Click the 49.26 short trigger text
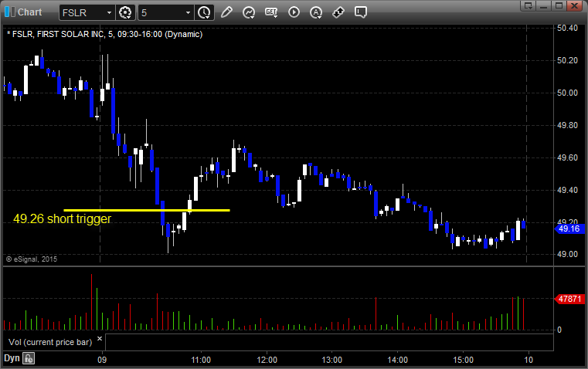The height and width of the screenshot is (369, 588). [62, 219]
